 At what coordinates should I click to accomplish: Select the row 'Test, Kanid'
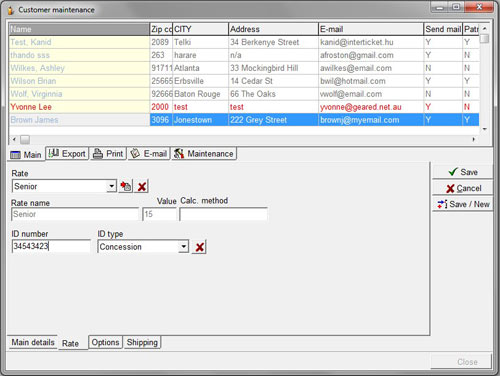pyautogui.click(x=244, y=42)
